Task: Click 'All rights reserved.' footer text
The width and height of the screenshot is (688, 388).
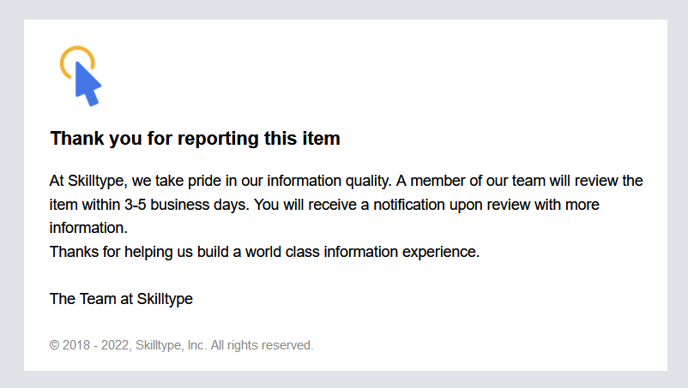Action: pos(262,345)
